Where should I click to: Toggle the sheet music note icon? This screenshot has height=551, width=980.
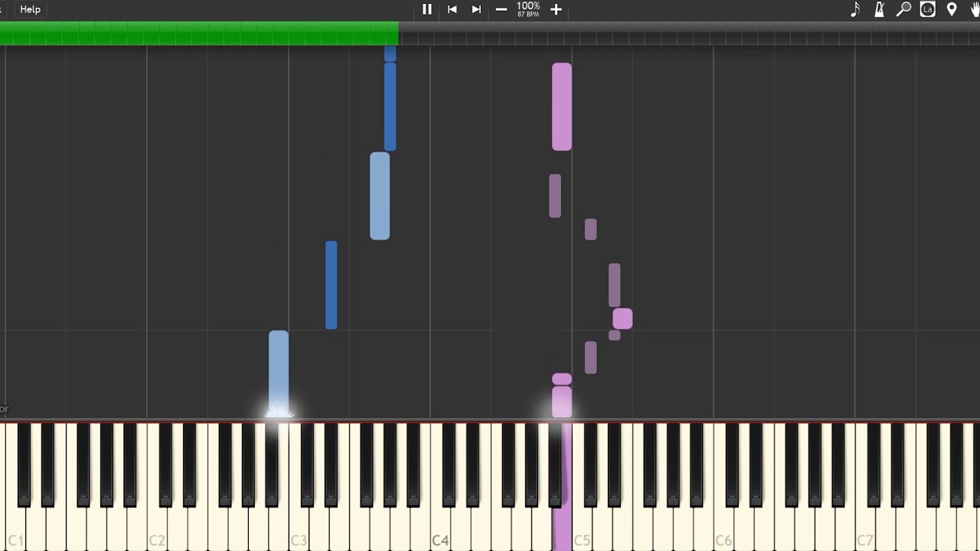point(855,9)
